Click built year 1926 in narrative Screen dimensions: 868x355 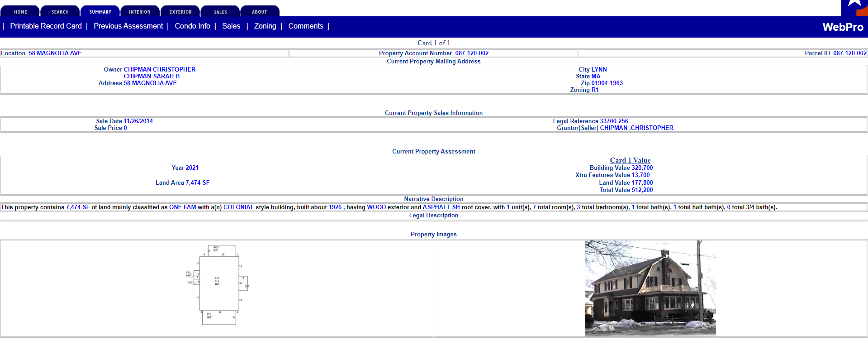(x=335, y=207)
